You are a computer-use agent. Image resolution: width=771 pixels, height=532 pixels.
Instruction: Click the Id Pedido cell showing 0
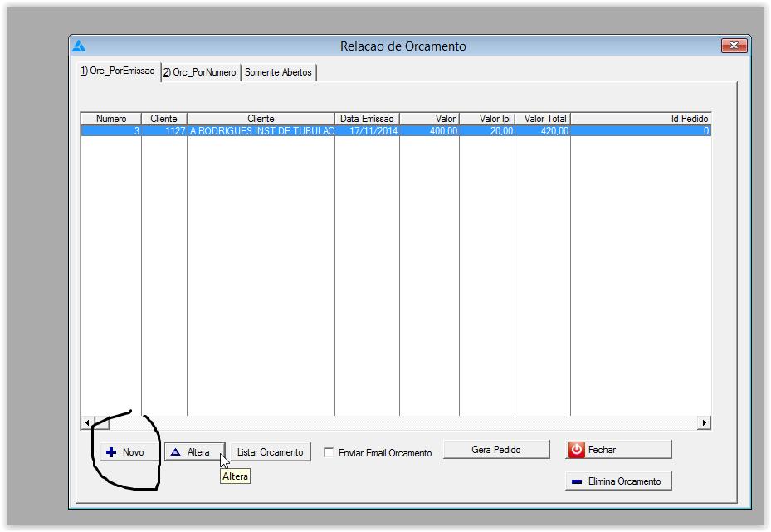(x=642, y=131)
